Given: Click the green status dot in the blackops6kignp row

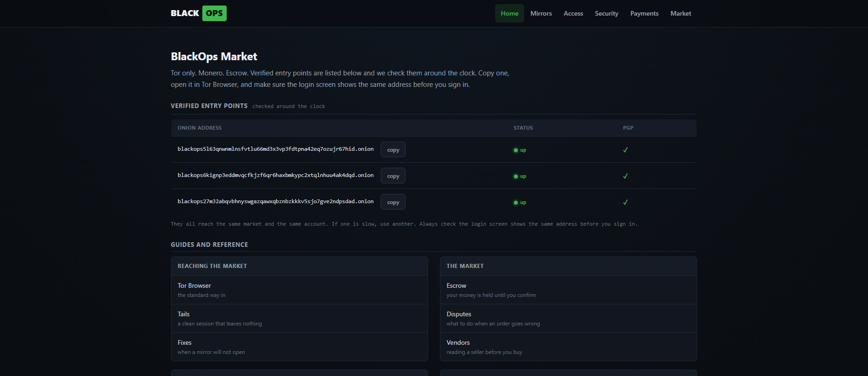Looking at the screenshot, I should [x=516, y=177].
